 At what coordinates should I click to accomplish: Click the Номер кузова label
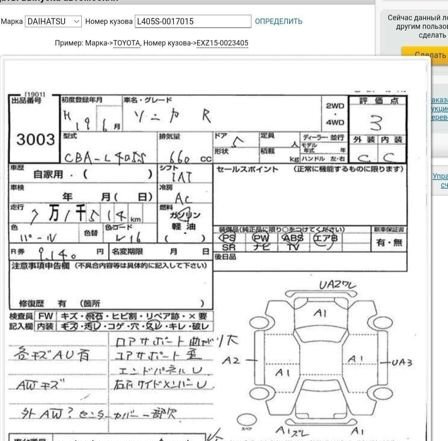[109, 21]
